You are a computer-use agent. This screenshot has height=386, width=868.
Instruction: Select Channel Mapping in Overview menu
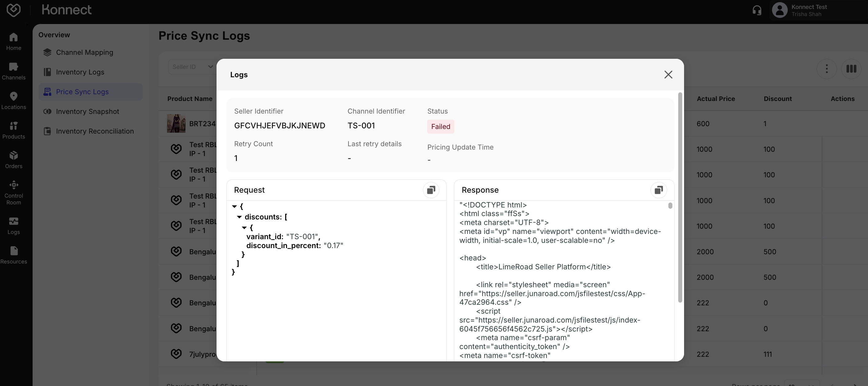pos(90,53)
